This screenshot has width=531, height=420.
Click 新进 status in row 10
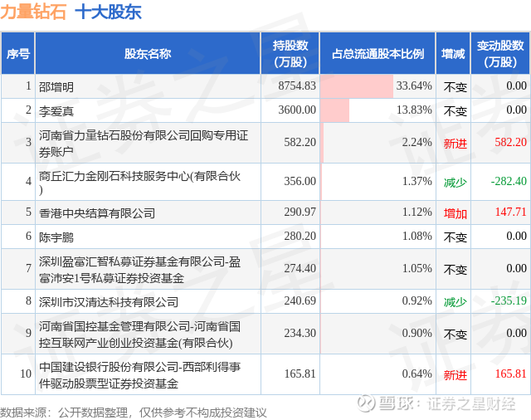pos(455,375)
